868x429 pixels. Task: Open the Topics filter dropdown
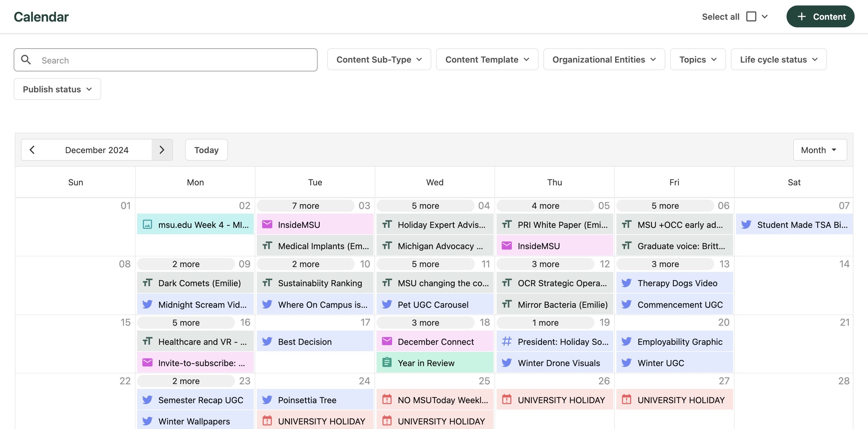tap(697, 60)
